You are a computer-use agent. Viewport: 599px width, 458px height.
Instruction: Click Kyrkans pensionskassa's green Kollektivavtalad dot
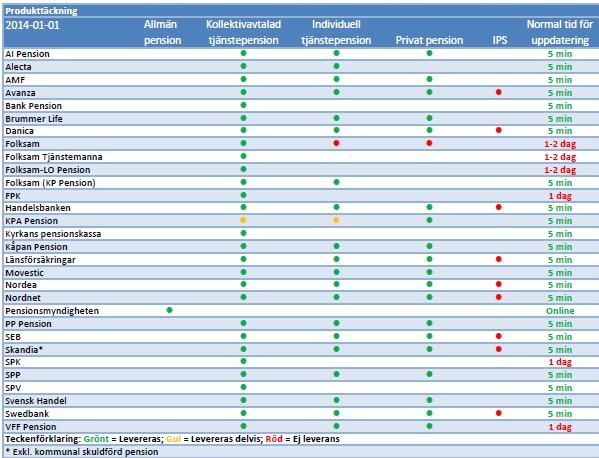[243, 233]
